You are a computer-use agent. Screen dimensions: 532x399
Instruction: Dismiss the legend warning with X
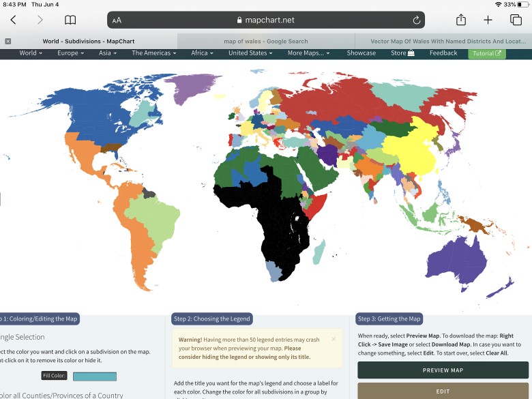click(x=334, y=339)
